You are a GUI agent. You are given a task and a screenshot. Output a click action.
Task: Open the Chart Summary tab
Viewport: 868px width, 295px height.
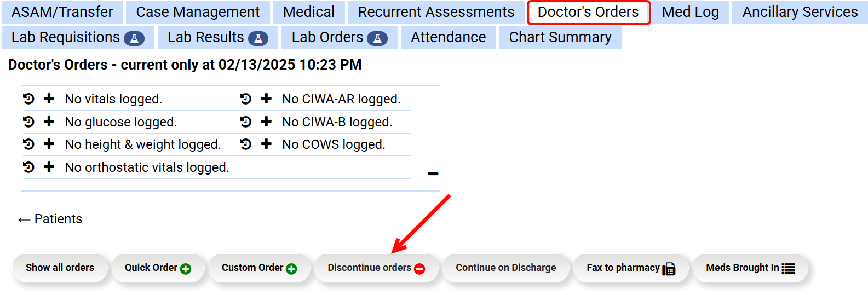(560, 37)
